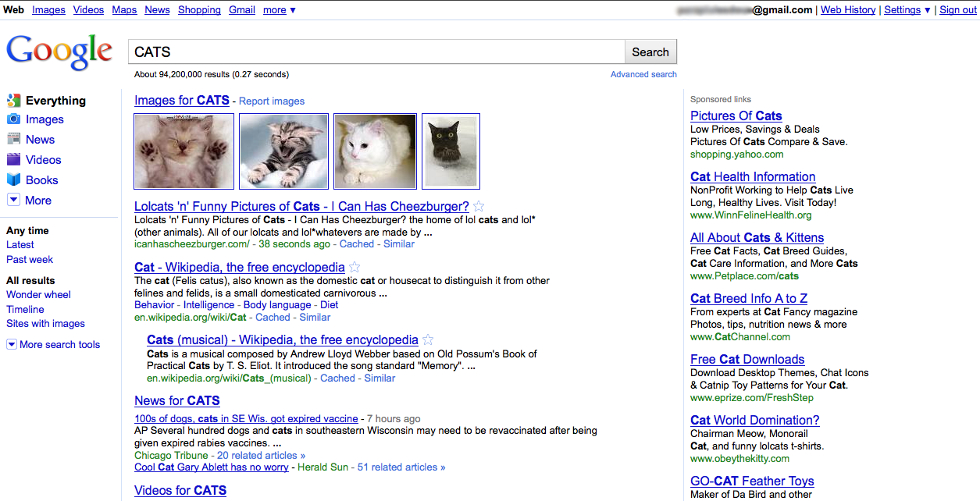
Task: Open All About Cats & Kittens ad
Action: tap(757, 238)
